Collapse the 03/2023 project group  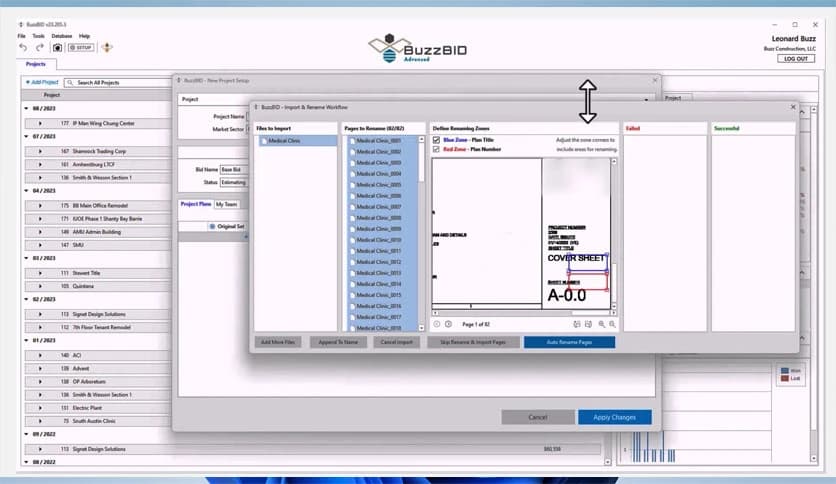click(27, 258)
